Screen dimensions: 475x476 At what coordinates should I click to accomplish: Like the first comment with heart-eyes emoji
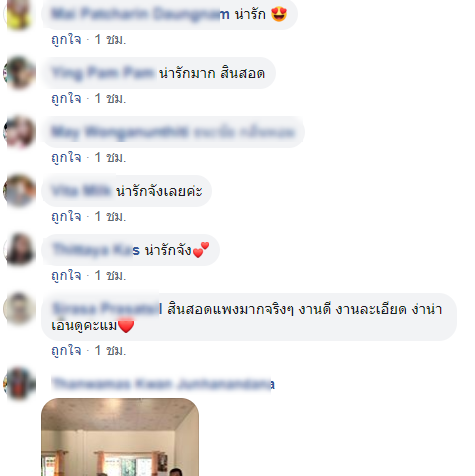tap(66, 40)
